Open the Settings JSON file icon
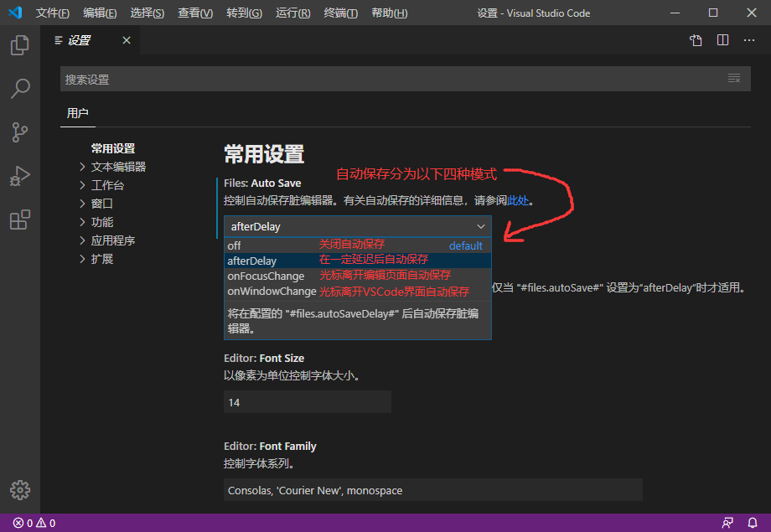This screenshot has width=771, height=532. 696,39
